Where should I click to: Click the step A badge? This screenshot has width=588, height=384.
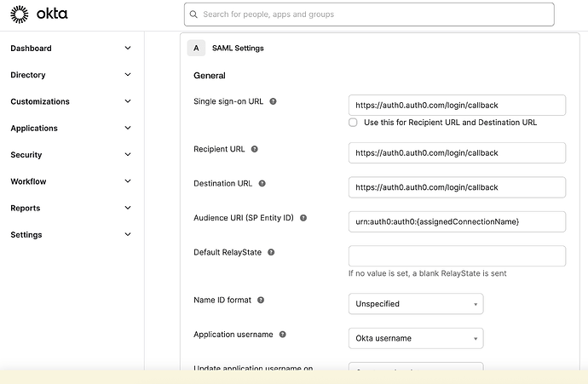pyautogui.click(x=196, y=48)
